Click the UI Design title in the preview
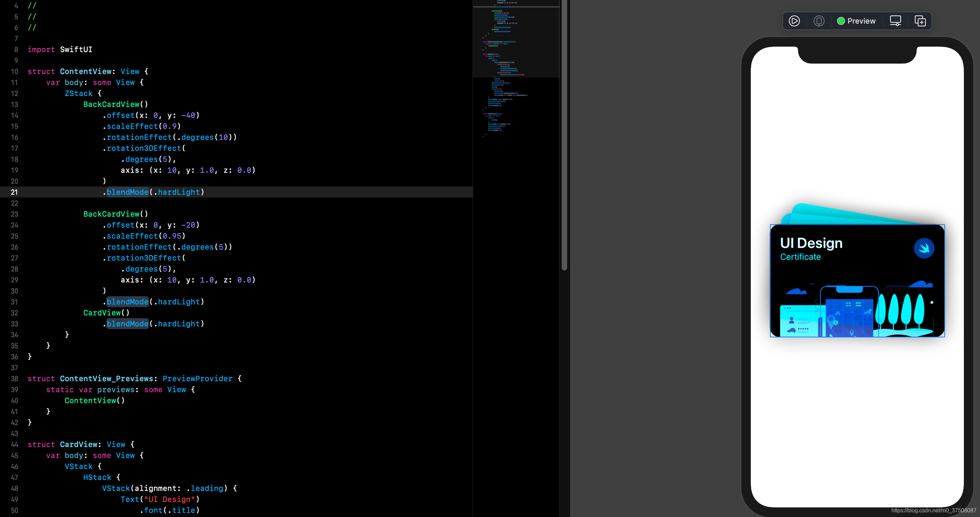The height and width of the screenshot is (517, 980). click(x=811, y=243)
